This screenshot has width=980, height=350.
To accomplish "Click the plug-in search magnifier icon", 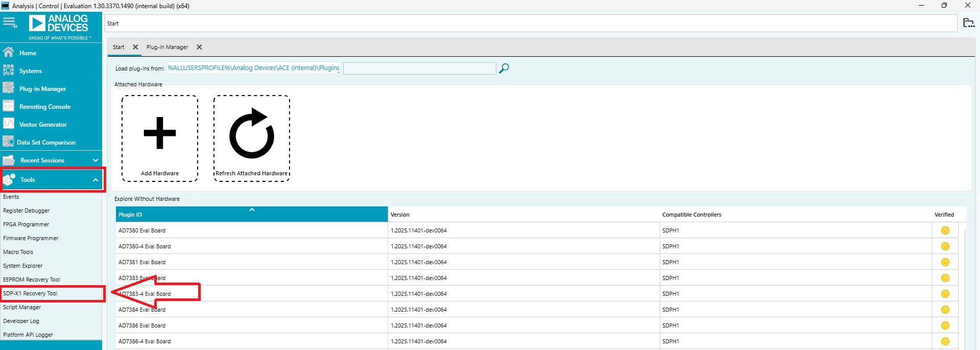I will (504, 68).
